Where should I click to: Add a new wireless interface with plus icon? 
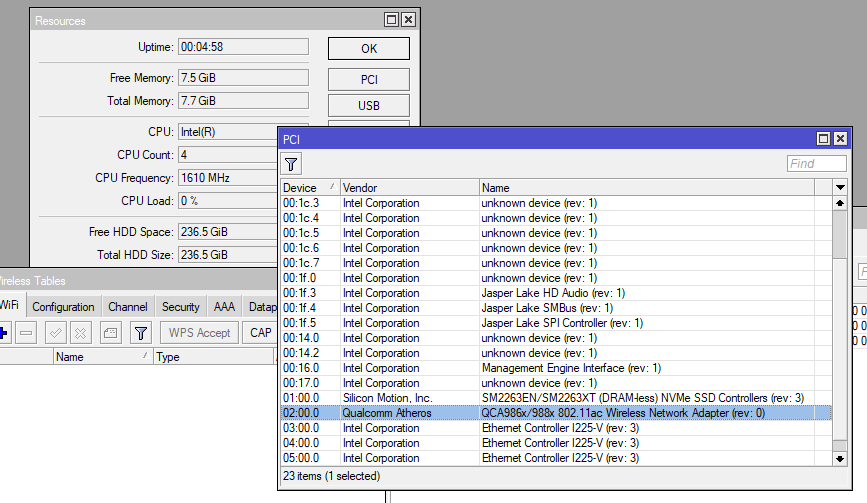(x=3, y=333)
